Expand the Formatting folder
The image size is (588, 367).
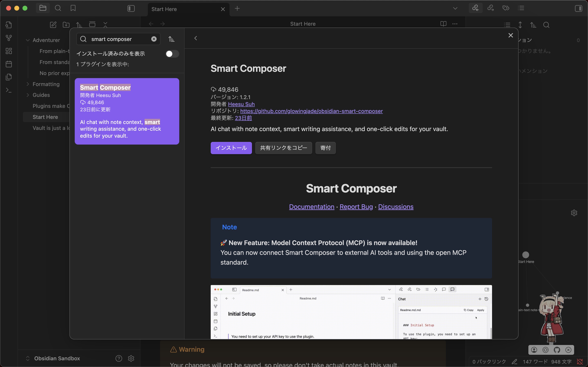(28, 84)
